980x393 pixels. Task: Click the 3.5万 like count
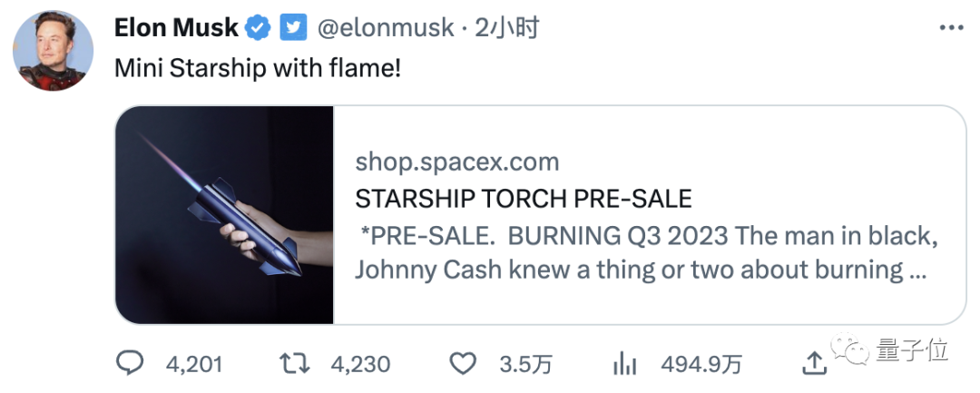[525, 365]
